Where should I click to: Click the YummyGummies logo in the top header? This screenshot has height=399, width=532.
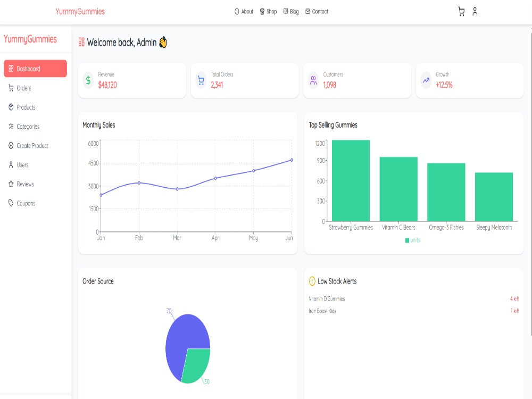click(x=80, y=12)
